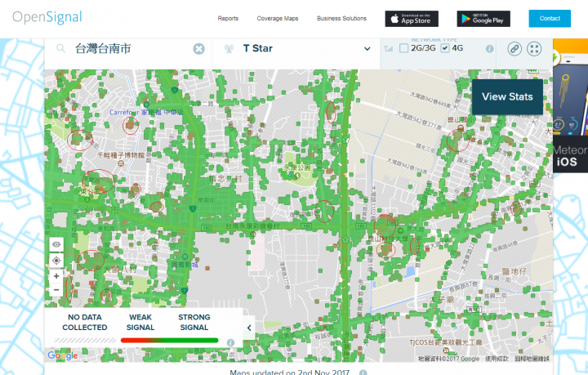The image size is (588, 375).
Task: Select the signal bars icon near network type
Action: click(x=389, y=48)
